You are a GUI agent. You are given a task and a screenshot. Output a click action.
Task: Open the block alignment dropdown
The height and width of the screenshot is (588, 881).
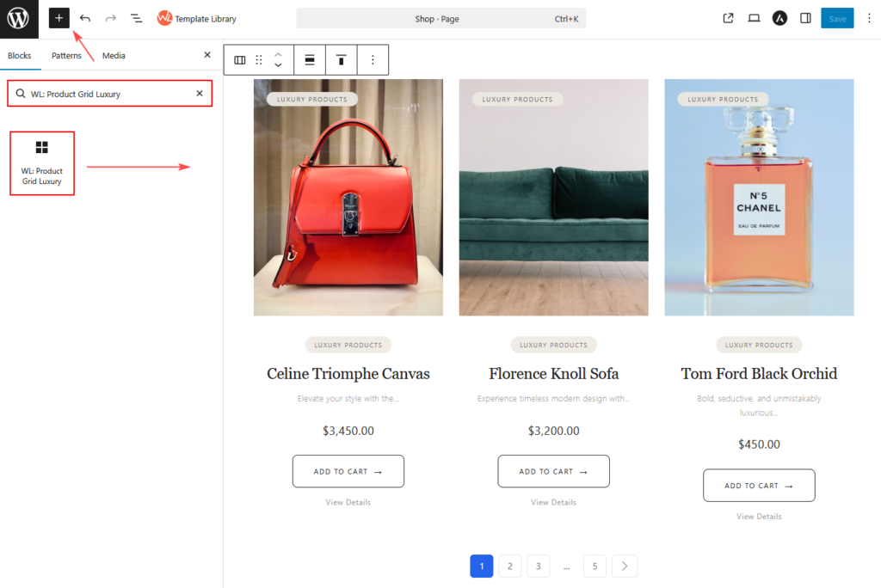310,60
